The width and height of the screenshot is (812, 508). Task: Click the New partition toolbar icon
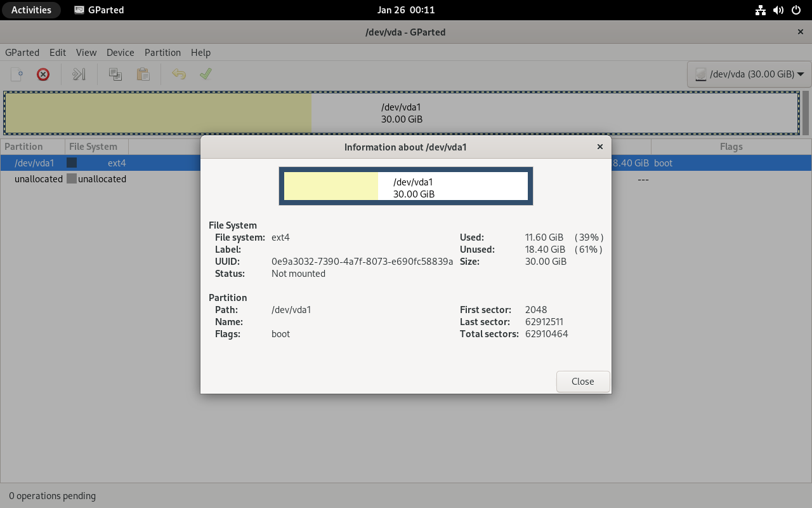pyautogui.click(x=17, y=74)
